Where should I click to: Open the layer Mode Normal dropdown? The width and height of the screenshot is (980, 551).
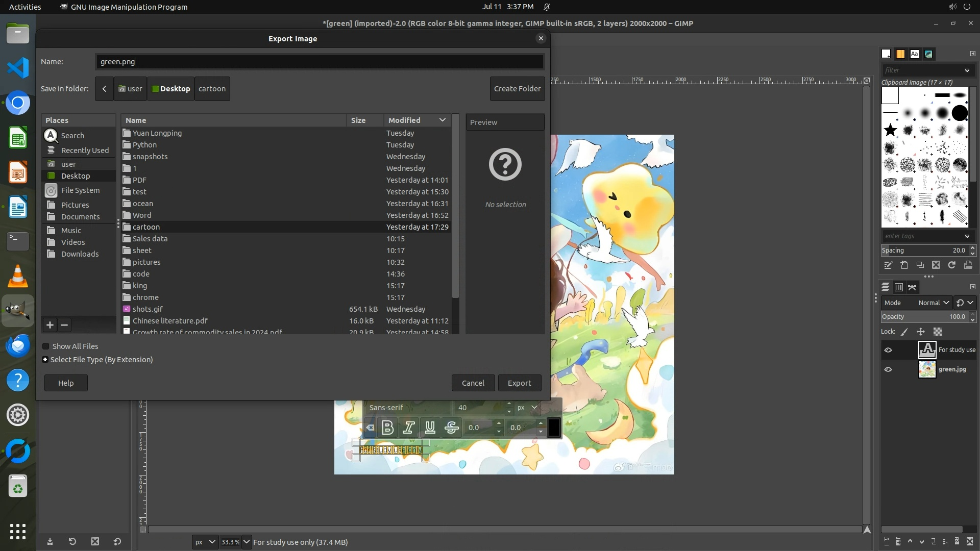[933, 303]
